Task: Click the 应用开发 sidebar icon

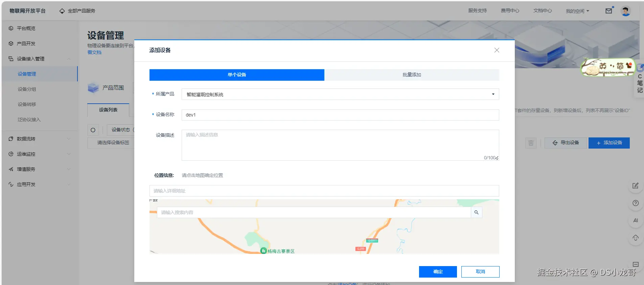Action: pos(11,184)
